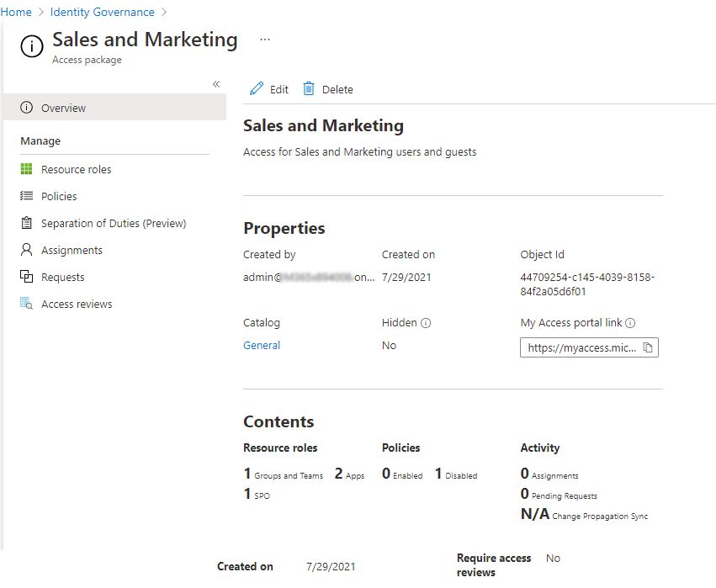Click the Separation of Duties clipboard icon

(26, 223)
